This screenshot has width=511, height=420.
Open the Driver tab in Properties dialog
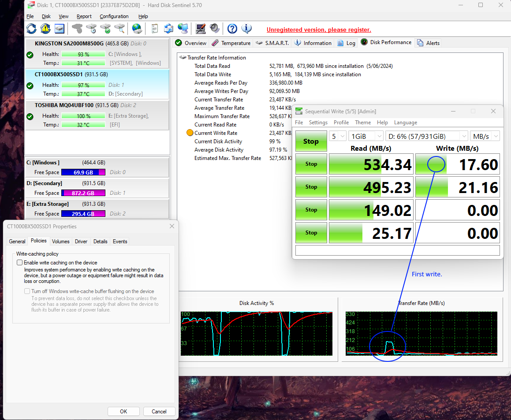81,242
